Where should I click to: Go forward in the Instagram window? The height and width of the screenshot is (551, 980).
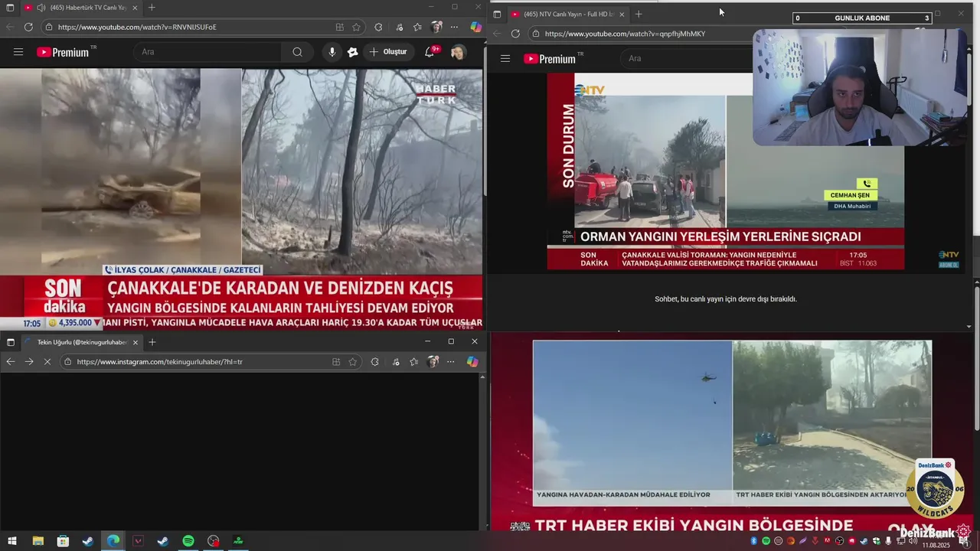coord(28,361)
